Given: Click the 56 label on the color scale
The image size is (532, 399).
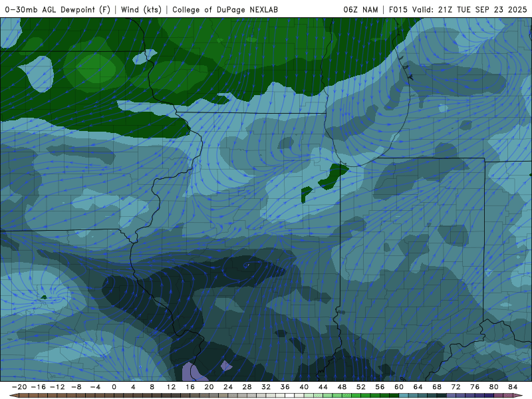Looking at the screenshot, I should point(380,387).
